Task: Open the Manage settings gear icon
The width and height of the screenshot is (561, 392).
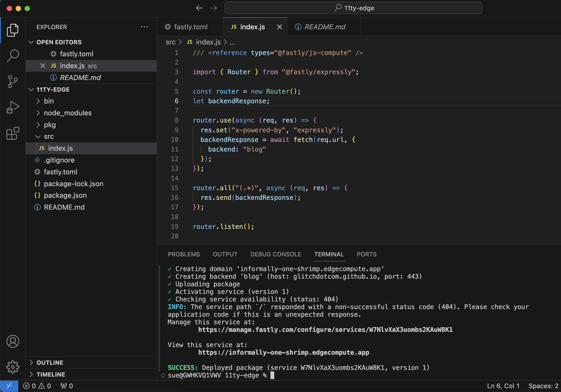Action: click(13, 367)
